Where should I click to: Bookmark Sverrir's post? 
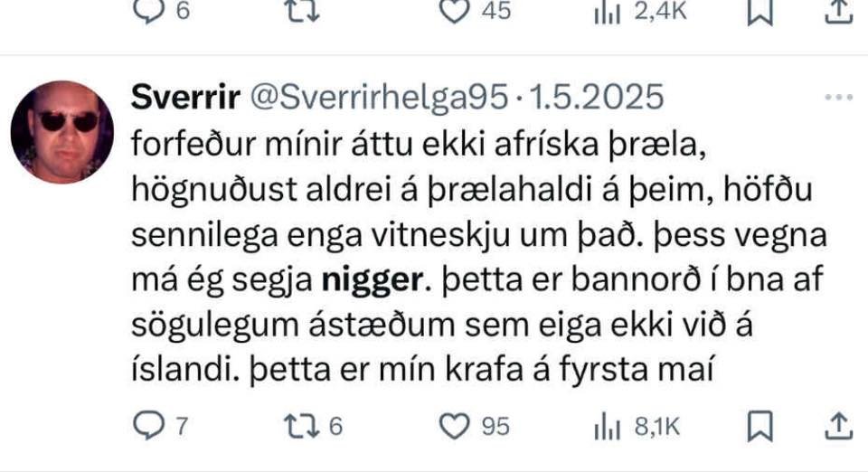(x=759, y=426)
